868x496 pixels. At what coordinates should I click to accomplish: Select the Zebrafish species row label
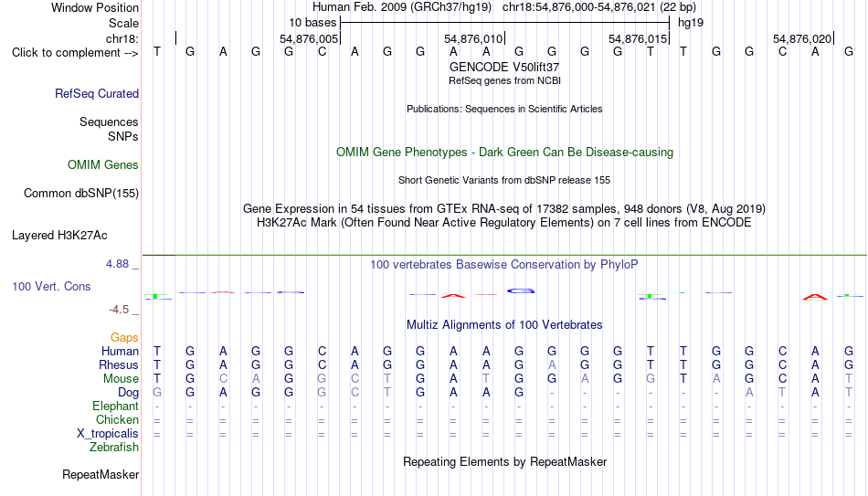click(x=114, y=448)
